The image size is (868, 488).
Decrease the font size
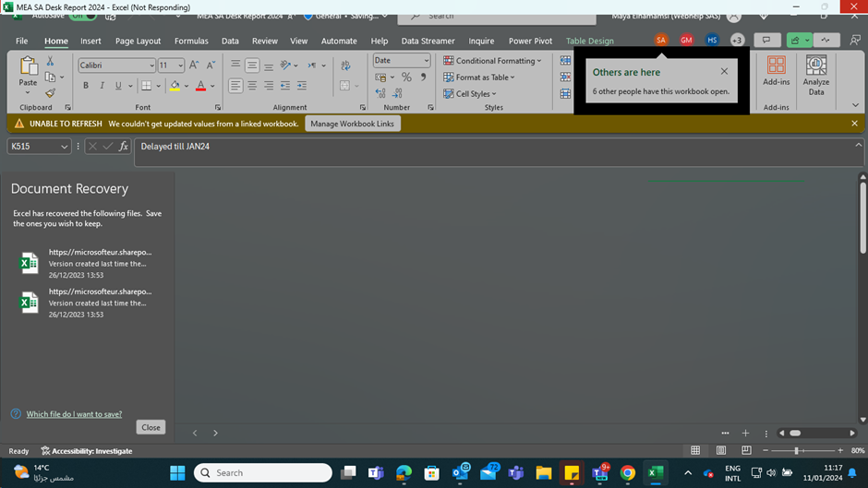(x=211, y=65)
